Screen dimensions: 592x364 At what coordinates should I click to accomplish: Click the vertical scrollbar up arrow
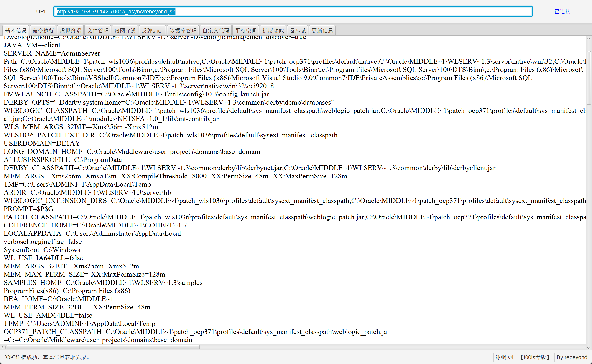point(589,38)
